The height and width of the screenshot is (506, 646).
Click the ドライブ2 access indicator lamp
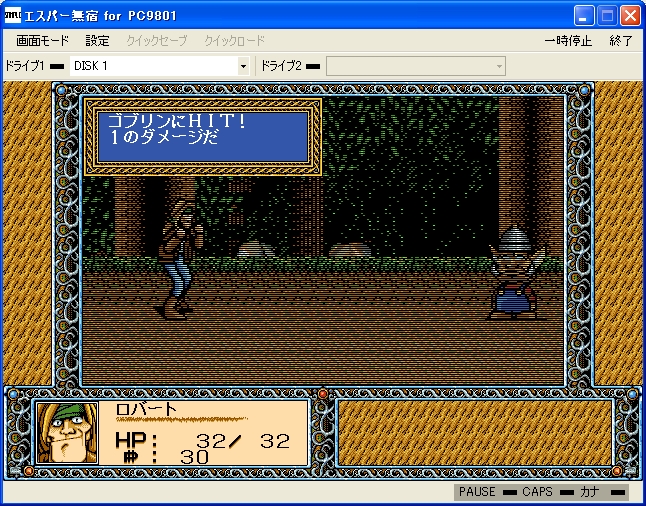(313, 66)
